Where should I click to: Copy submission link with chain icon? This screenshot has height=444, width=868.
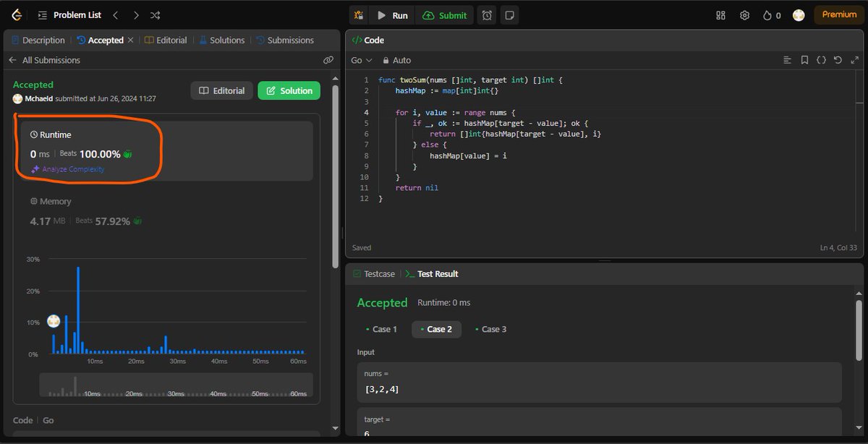[328, 60]
